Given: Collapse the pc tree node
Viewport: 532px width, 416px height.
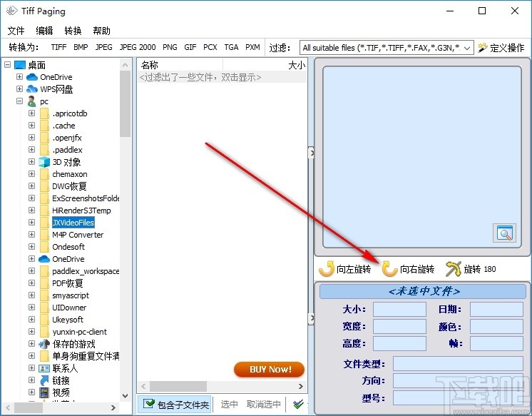Looking at the screenshot, I should tap(20, 101).
